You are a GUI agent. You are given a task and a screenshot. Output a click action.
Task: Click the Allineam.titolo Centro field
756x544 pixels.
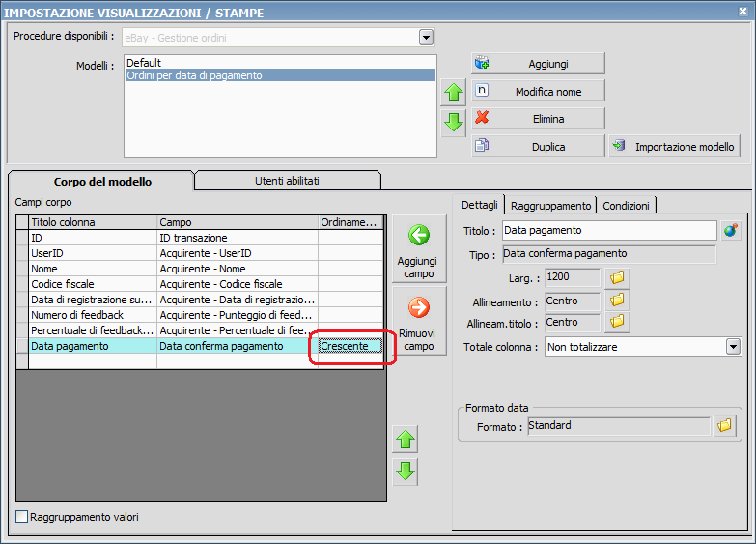point(573,323)
